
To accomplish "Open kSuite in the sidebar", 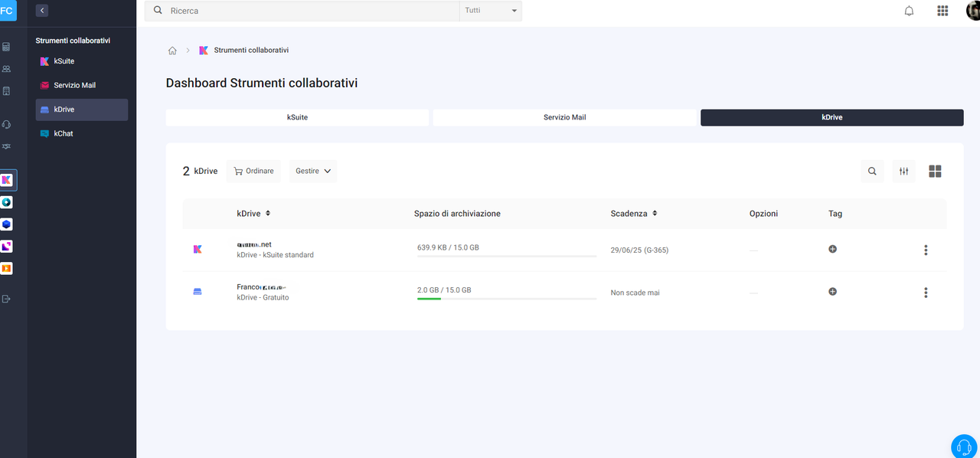I will pyautogui.click(x=82, y=61).
